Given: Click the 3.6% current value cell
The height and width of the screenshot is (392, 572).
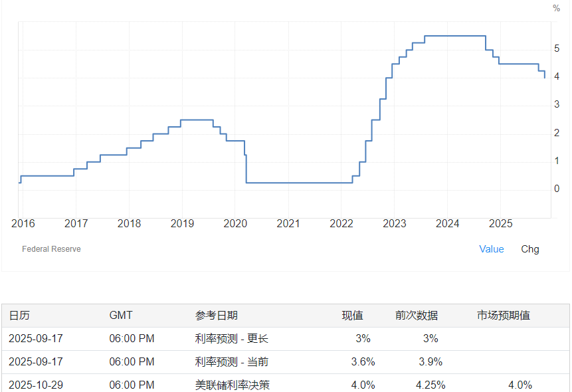Looking at the screenshot, I should [363, 362].
